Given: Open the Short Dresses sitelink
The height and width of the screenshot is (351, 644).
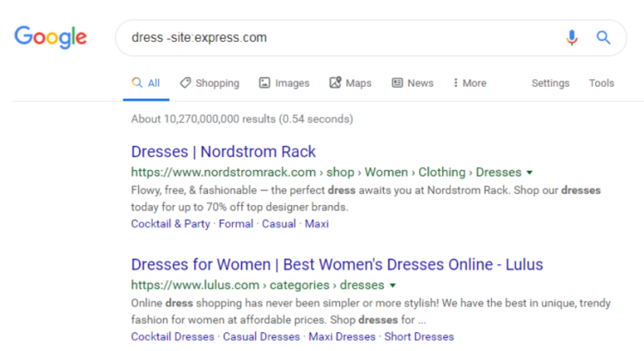Looking at the screenshot, I should click(x=419, y=336).
